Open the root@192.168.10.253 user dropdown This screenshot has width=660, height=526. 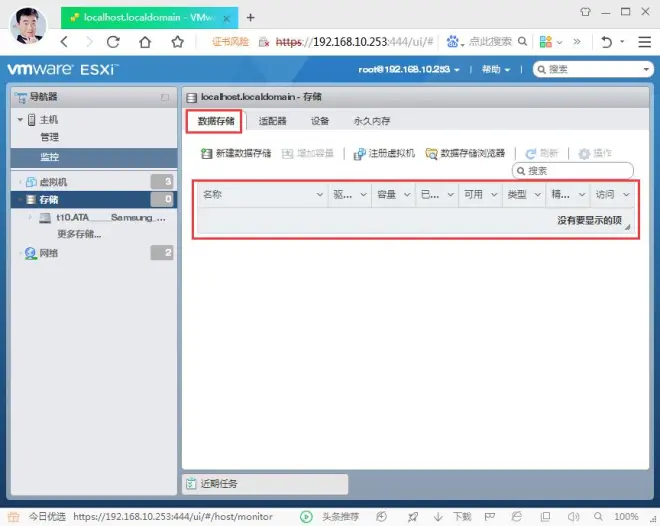(410, 70)
